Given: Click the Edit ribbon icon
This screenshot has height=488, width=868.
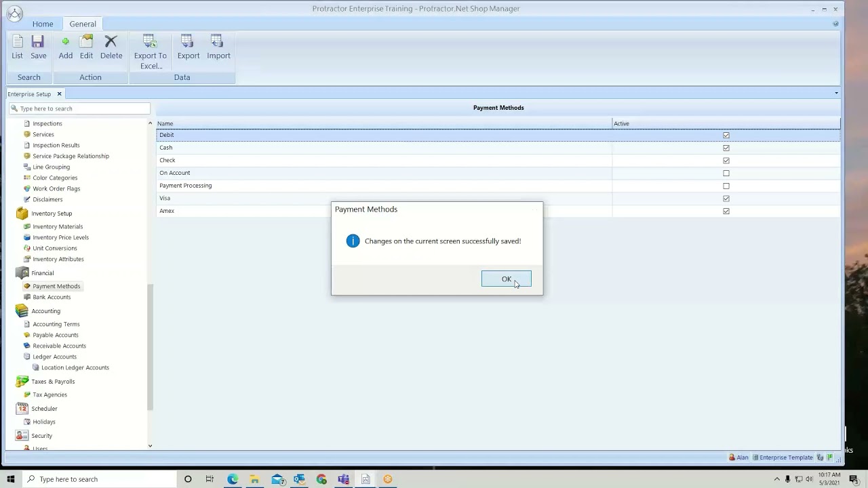Looking at the screenshot, I should pos(86,47).
